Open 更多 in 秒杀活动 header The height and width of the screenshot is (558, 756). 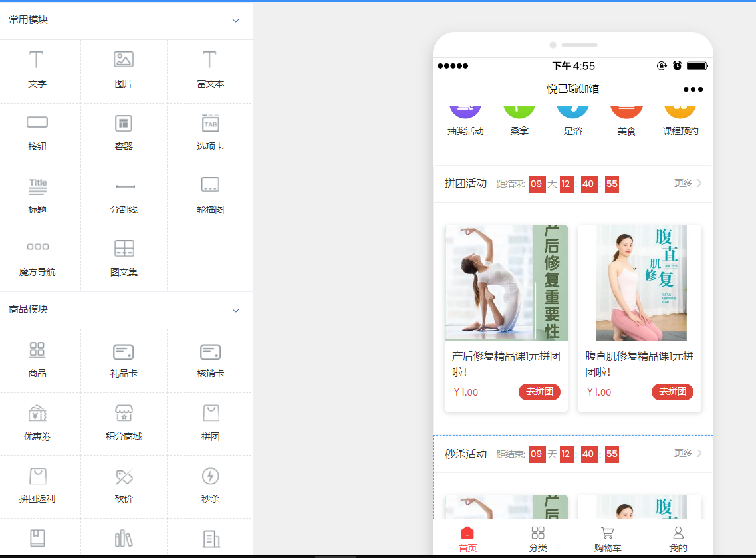tap(688, 454)
